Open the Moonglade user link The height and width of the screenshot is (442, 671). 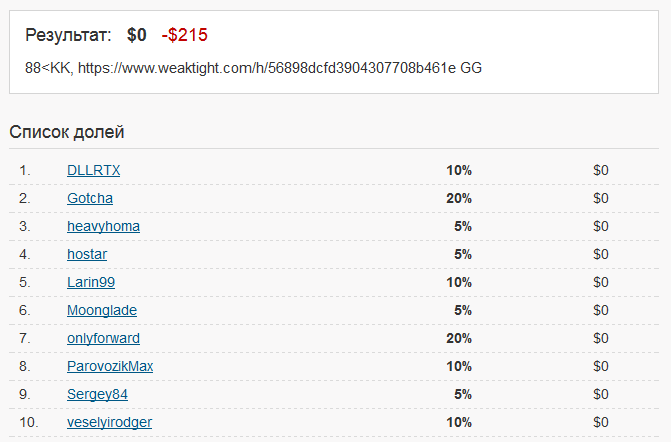tap(102, 310)
